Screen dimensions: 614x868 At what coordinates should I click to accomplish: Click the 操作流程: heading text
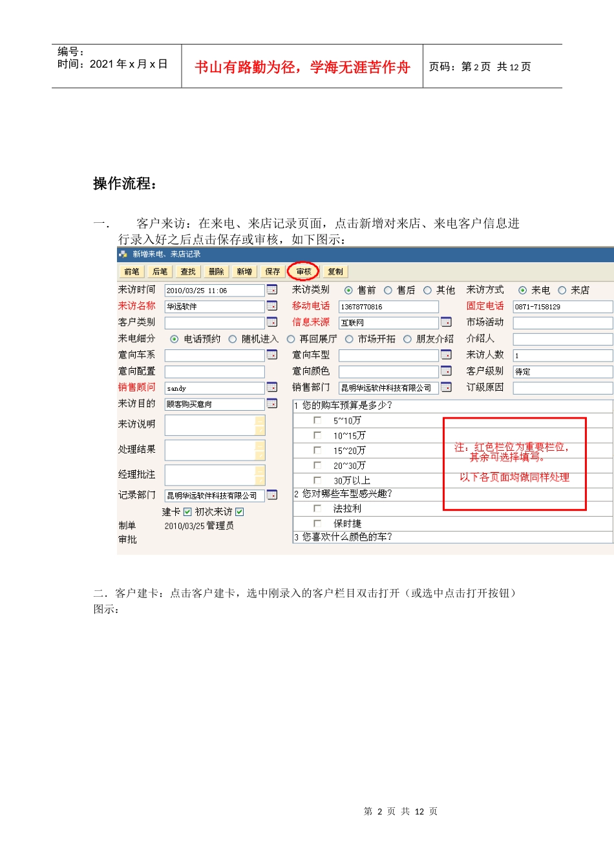(125, 184)
